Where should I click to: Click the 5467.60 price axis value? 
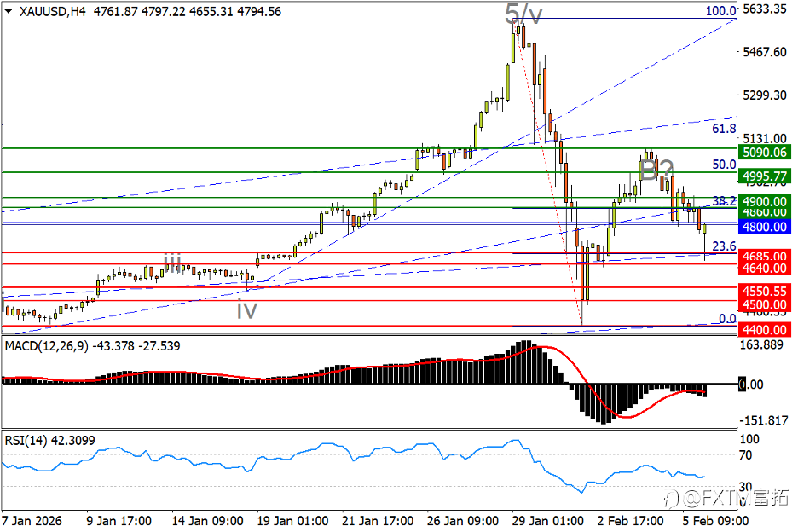765,52
